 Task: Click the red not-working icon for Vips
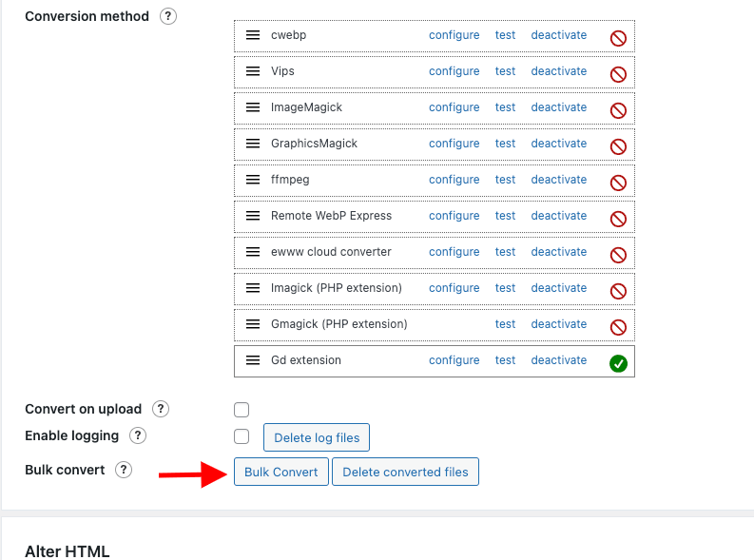pos(618,74)
